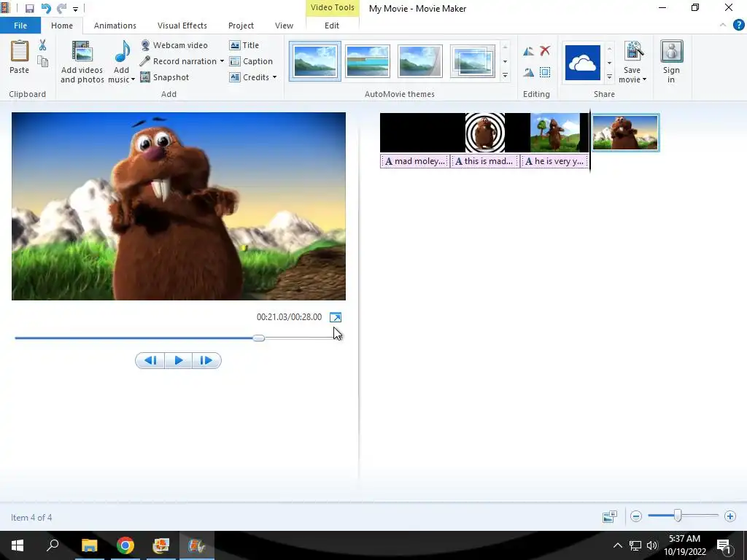Select the 'mad moley...' caption item
Image resolution: width=747 pixels, height=560 pixels.
pyautogui.click(x=414, y=161)
